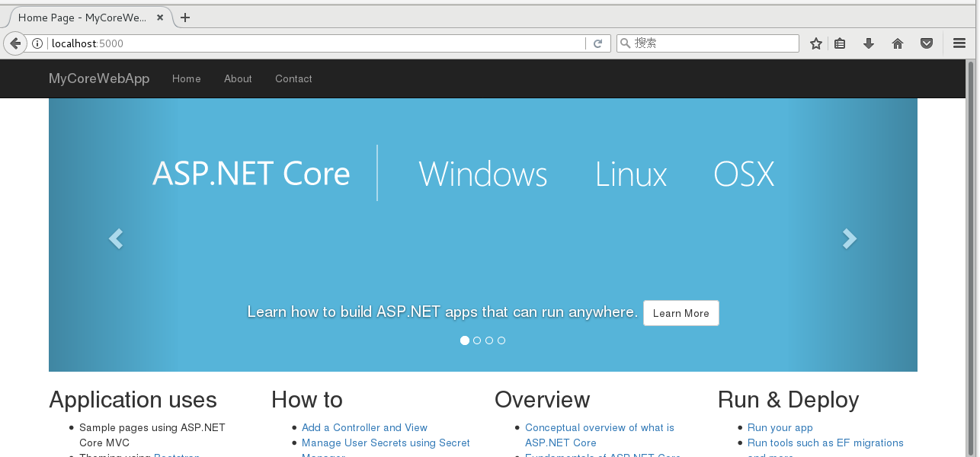Image resolution: width=980 pixels, height=457 pixels.
Task: Go to the next carousel slide
Action: point(849,238)
